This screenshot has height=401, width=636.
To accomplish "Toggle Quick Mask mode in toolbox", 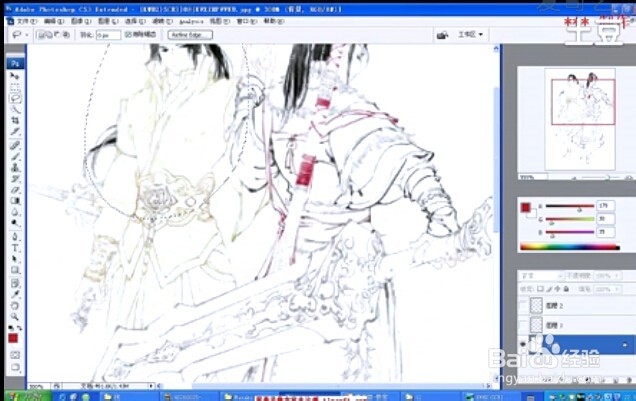I will pyautogui.click(x=15, y=355).
